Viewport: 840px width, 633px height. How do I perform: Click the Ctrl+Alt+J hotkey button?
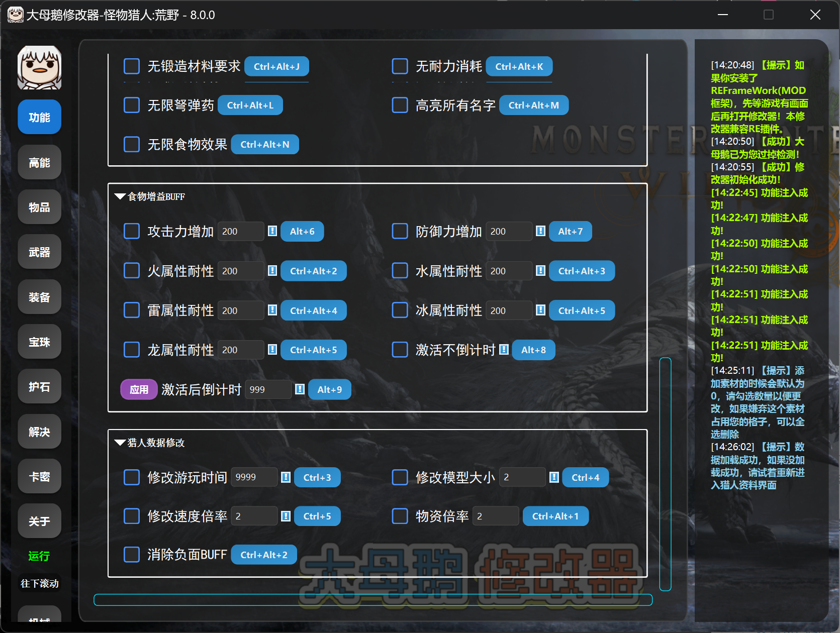tap(276, 66)
